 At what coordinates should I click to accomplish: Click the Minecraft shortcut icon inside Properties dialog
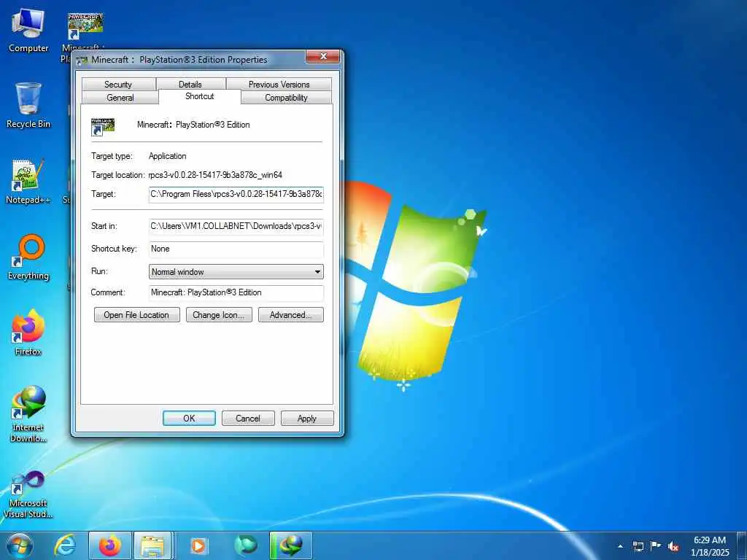(x=103, y=126)
